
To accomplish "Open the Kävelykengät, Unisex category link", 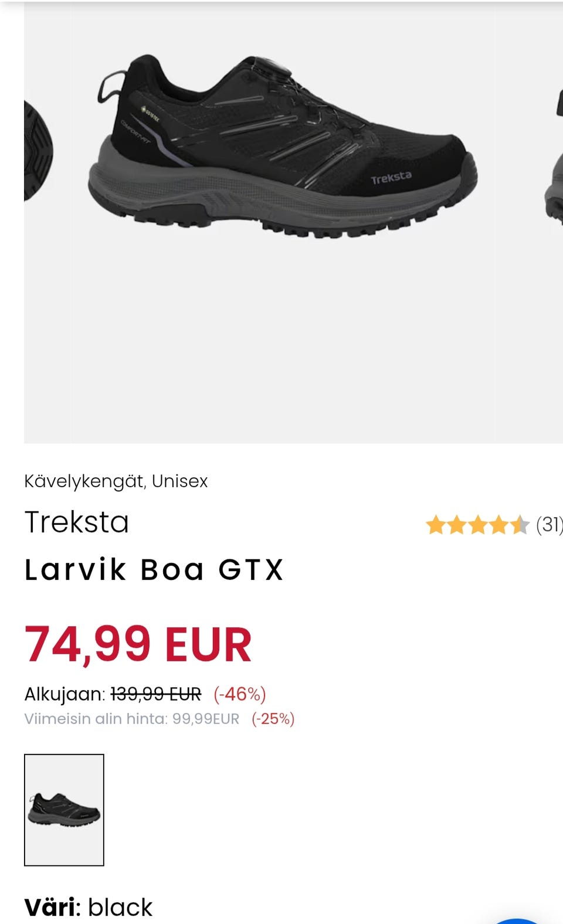I will point(116,481).
